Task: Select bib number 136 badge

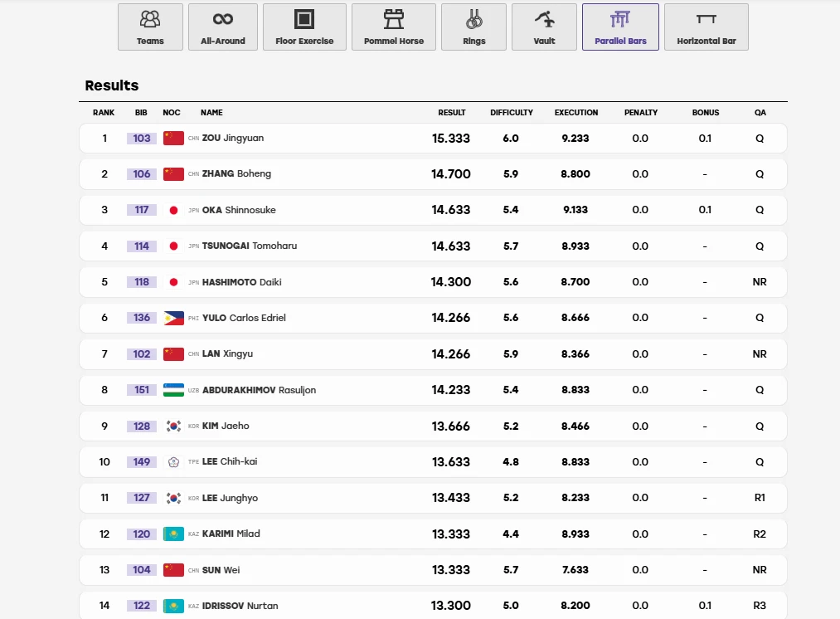Action: 142,318
